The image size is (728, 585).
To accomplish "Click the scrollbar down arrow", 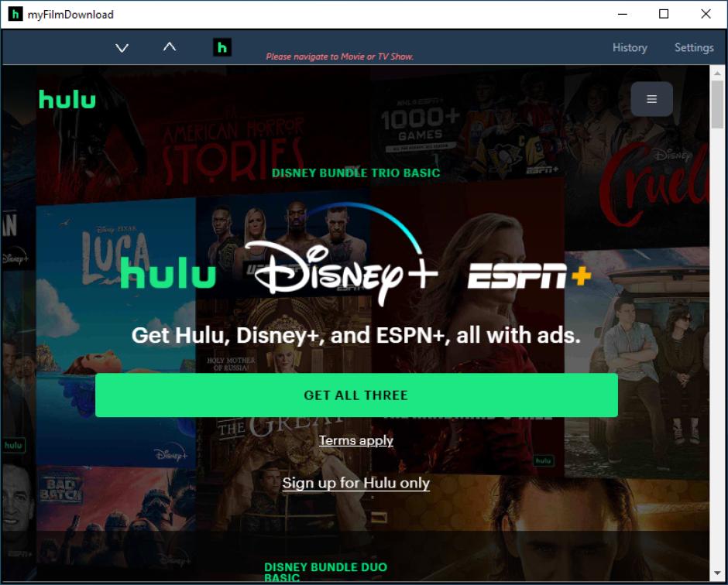I will (717, 573).
